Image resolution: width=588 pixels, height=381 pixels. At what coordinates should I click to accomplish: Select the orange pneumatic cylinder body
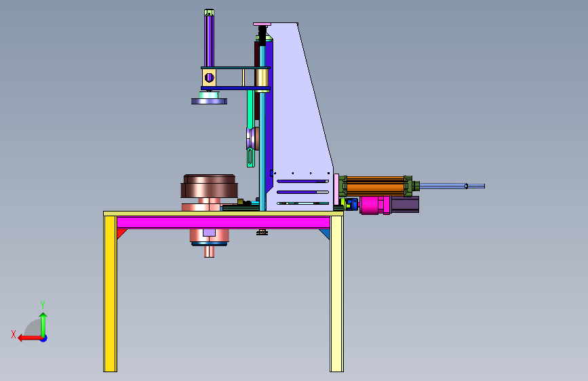375,186
